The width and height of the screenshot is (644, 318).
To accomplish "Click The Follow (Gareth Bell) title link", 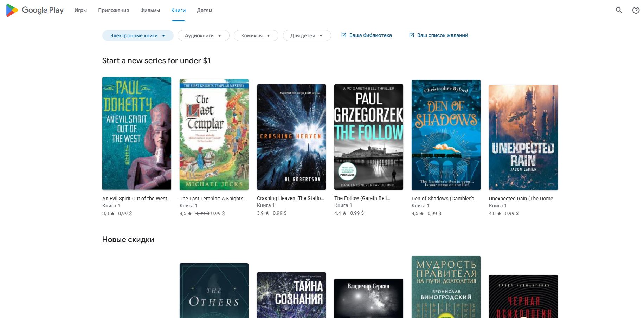I will [x=362, y=198].
